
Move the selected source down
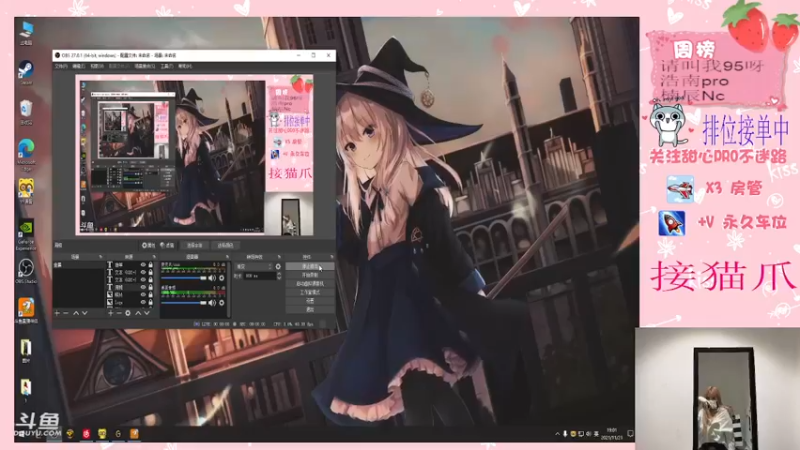(146, 313)
